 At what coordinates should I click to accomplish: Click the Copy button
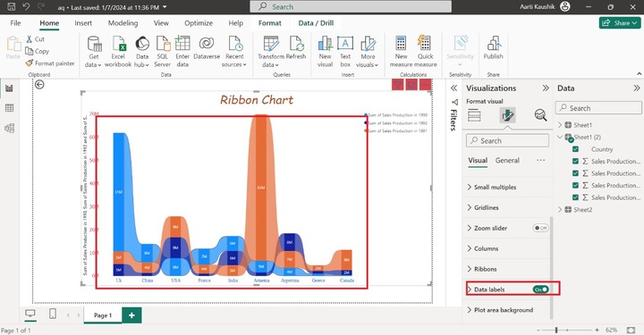pyautogui.click(x=37, y=51)
